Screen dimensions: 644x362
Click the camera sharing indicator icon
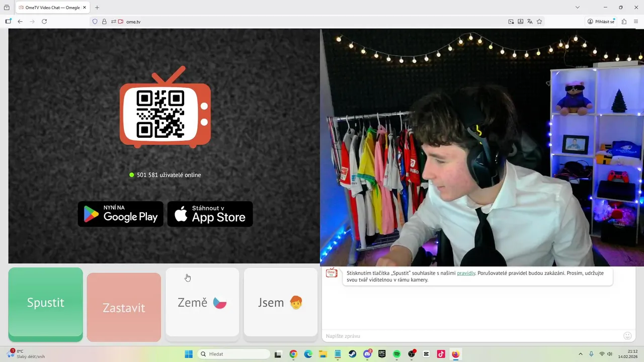pos(121,22)
